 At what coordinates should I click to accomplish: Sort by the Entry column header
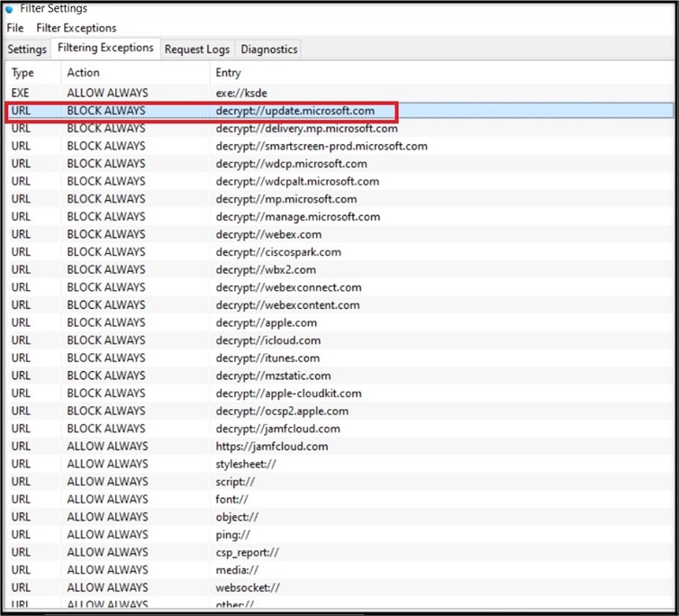[228, 73]
